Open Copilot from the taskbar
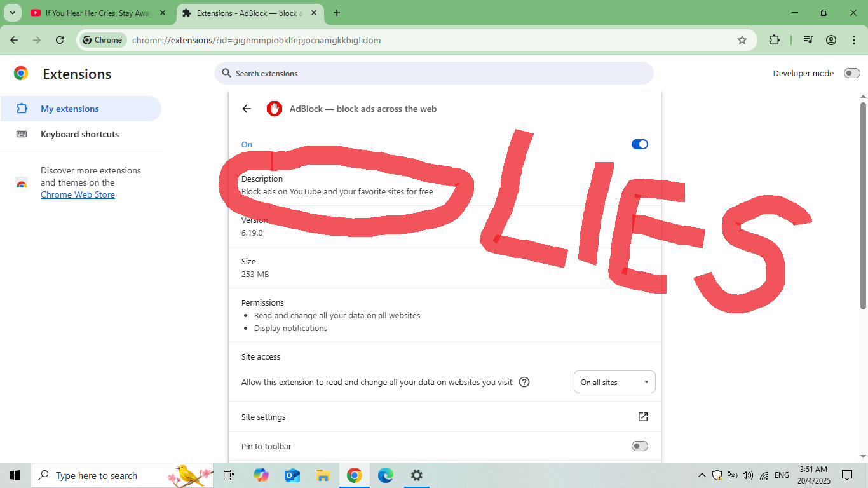 point(261,475)
